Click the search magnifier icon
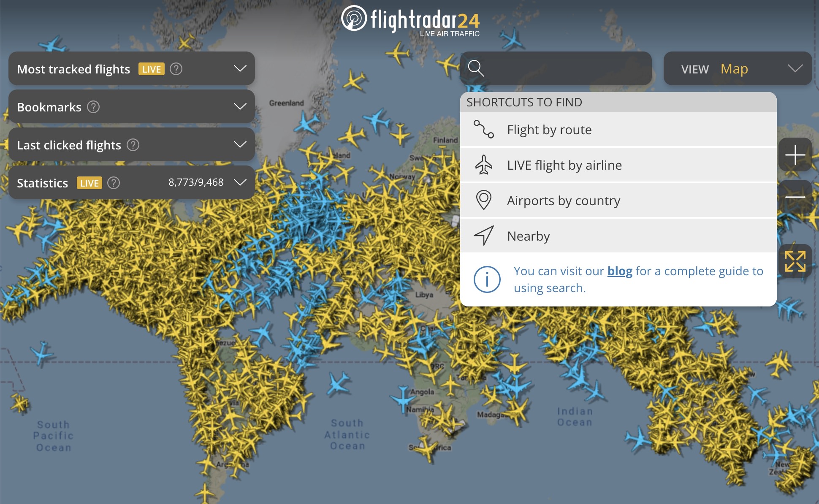Screen dimensions: 819x504 click(476, 68)
